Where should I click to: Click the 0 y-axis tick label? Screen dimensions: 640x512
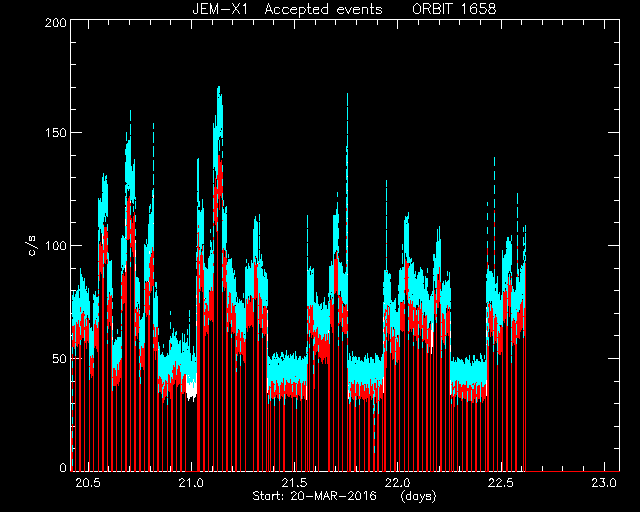click(x=63, y=467)
